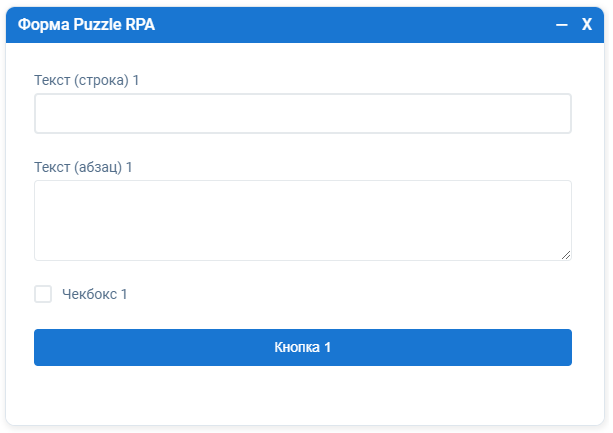Grab the textarea corner grip icon
This screenshot has height=433, width=613.
tap(566, 255)
